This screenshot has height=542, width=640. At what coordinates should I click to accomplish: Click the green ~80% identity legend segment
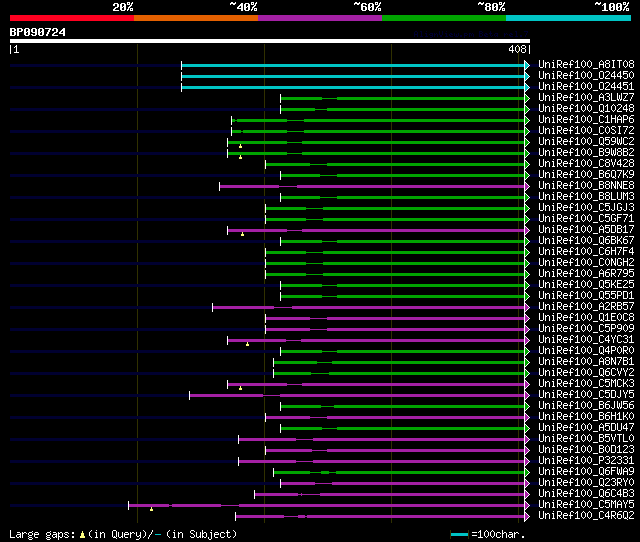pos(444,18)
